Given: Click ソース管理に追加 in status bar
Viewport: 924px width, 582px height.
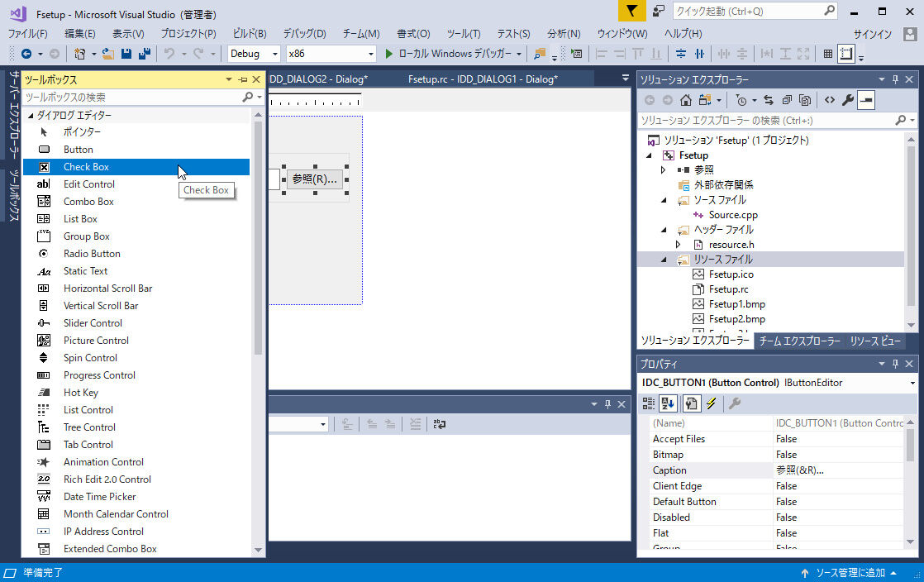Looking at the screenshot, I should coord(850,573).
